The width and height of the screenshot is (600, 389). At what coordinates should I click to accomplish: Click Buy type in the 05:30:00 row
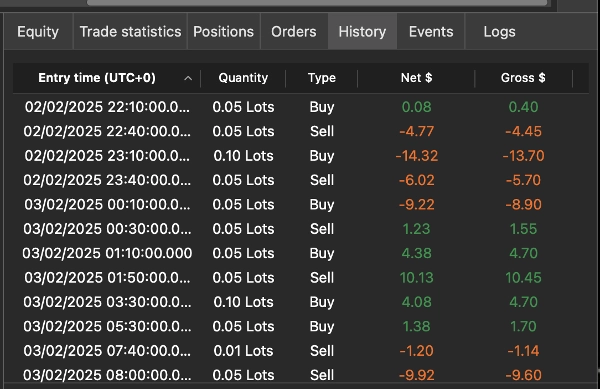coord(322,327)
